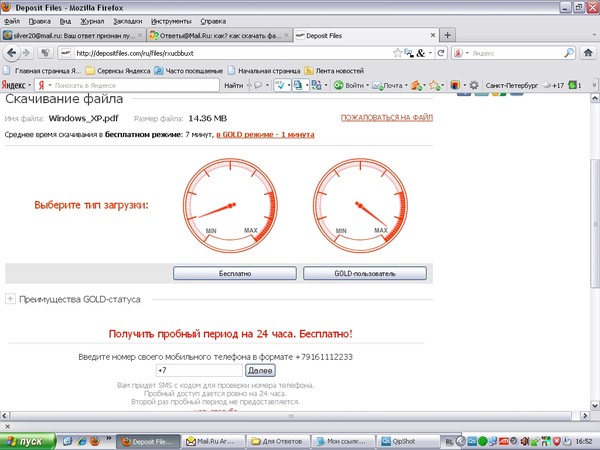600x450 pixels.
Task: Switch to Mail.Ru Агент taskbar window
Action: pyautogui.click(x=212, y=441)
